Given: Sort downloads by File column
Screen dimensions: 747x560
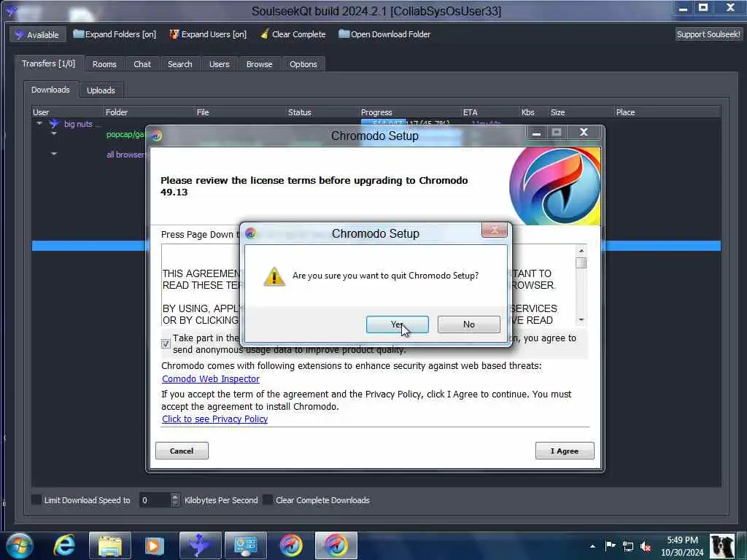Looking at the screenshot, I should pyautogui.click(x=241, y=112).
